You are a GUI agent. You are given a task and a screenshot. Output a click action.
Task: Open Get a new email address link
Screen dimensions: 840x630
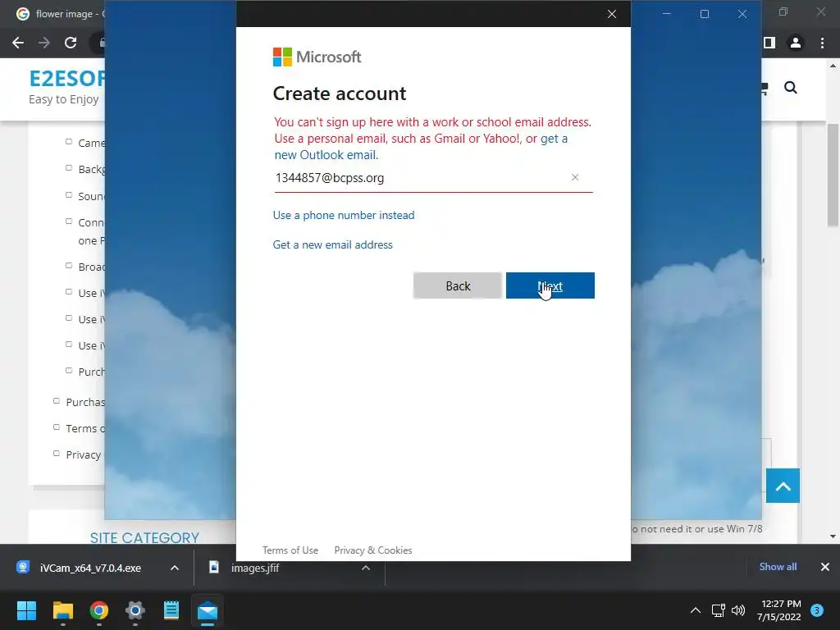click(333, 244)
